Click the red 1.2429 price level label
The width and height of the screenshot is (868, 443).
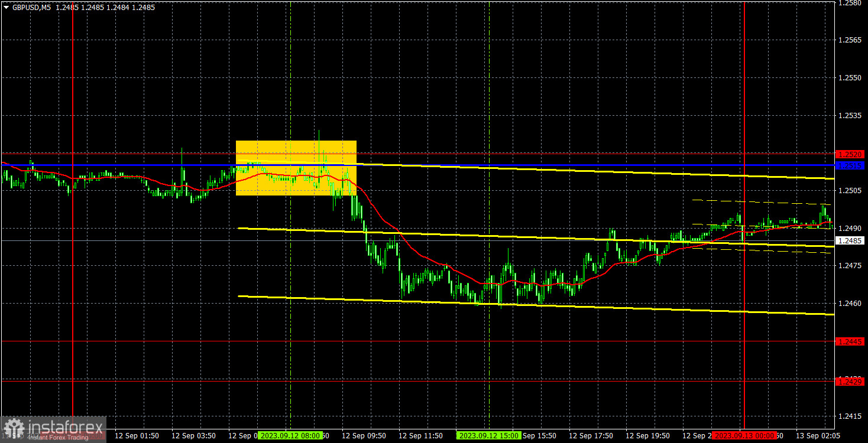tap(850, 382)
